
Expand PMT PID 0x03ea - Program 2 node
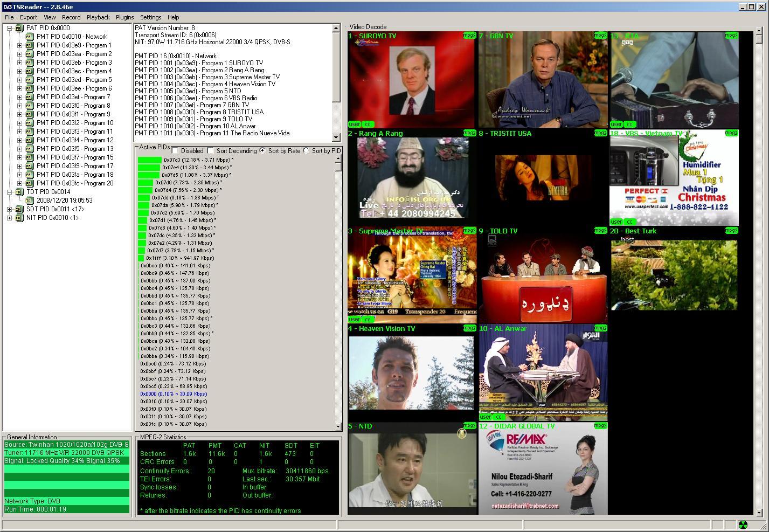pyautogui.click(x=19, y=54)
